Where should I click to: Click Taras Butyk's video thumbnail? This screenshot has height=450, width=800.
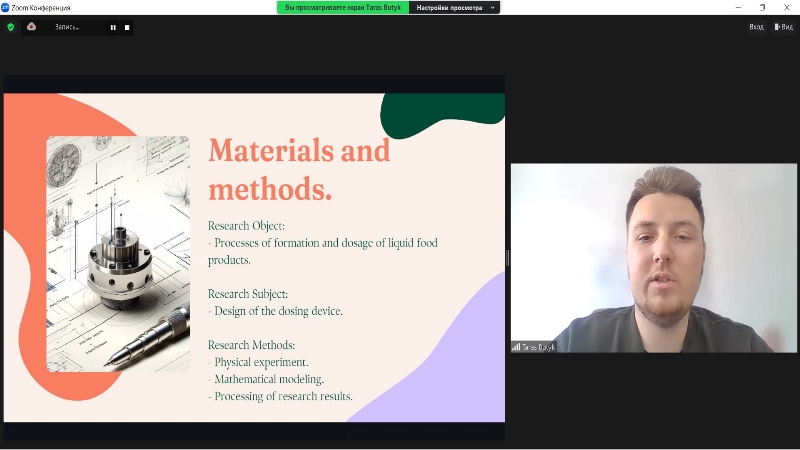click(x=654, y=258)
